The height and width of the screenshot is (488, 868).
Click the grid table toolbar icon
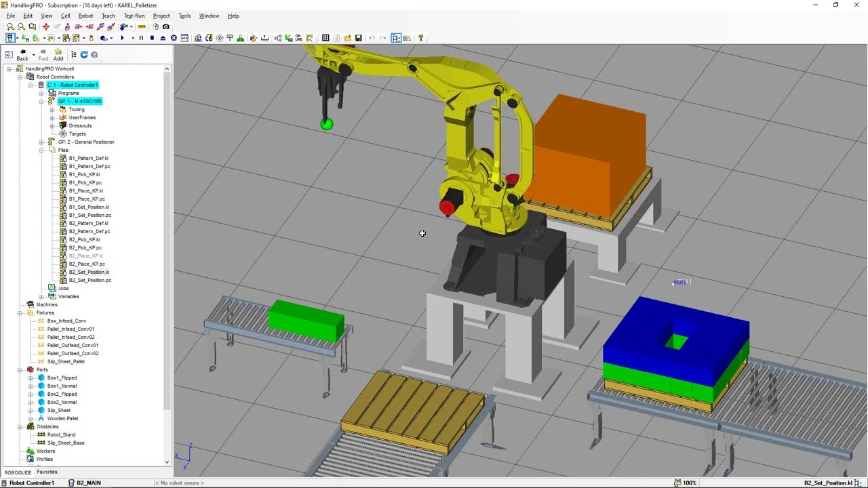pyautogui.click(x=325, y=38)
